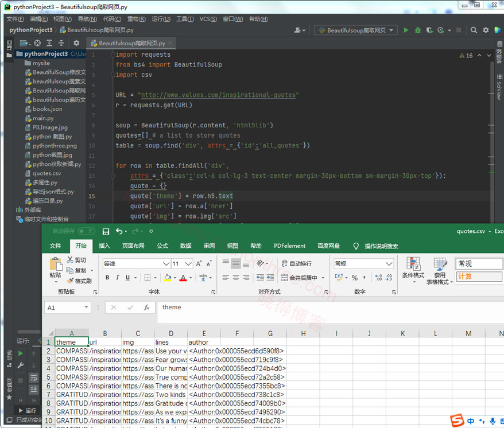Viewport: 504px width, 428px height.
Task: Click 合并后居中 merge button
Action: 299,278
